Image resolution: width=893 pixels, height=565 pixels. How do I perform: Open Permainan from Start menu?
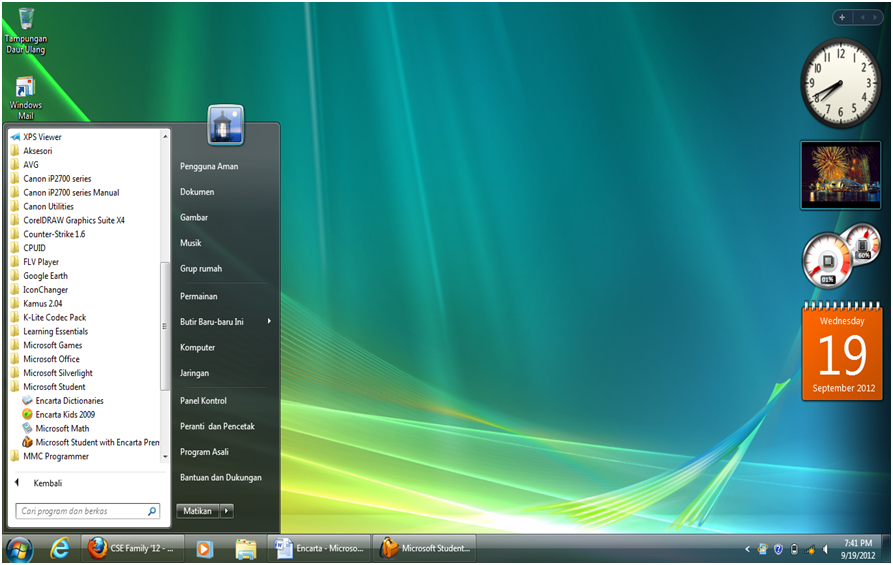click(199, 296)
